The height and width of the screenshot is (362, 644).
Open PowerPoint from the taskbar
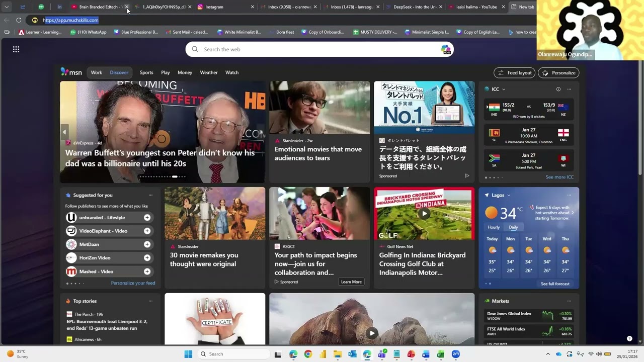[411, 354]
